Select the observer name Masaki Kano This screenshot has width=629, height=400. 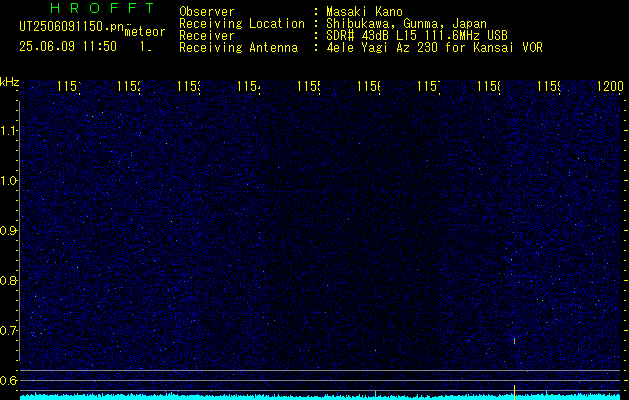[x=364, y=12]
